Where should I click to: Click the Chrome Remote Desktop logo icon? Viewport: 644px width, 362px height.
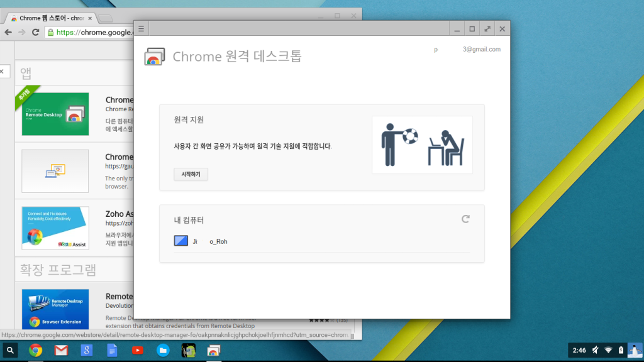pos(155,57)
